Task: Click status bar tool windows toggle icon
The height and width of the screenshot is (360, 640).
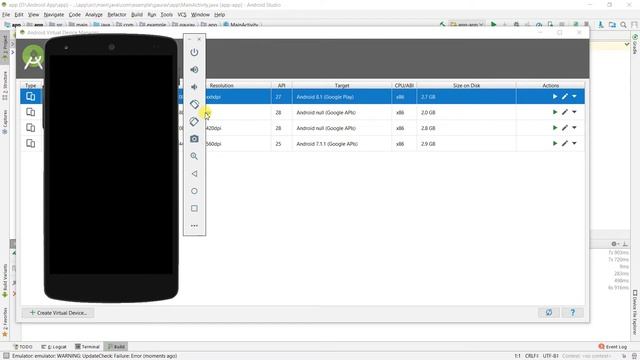Action: (6, 356)
